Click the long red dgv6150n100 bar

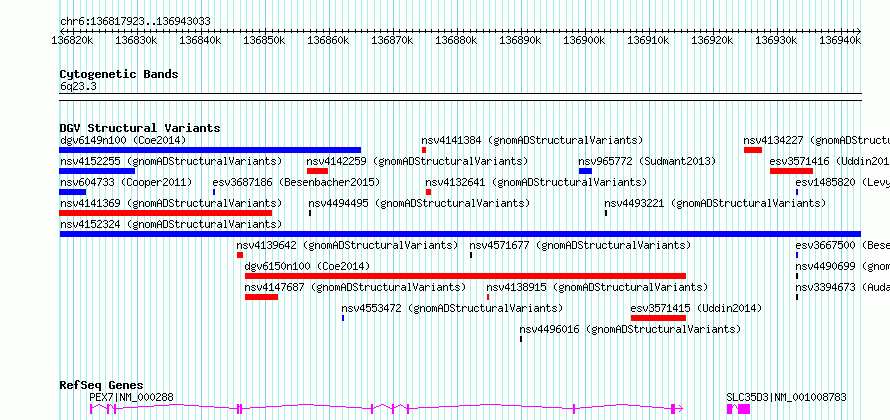(465, 276)
